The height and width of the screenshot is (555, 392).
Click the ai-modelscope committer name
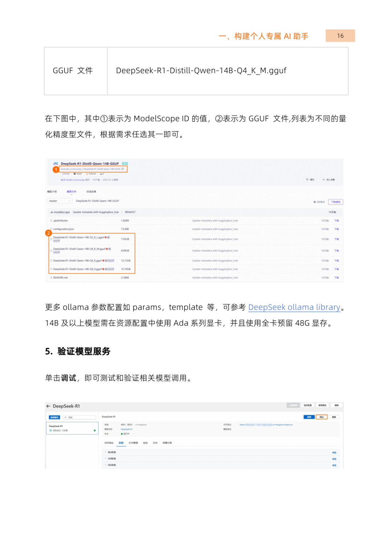(x=60, y=212)
